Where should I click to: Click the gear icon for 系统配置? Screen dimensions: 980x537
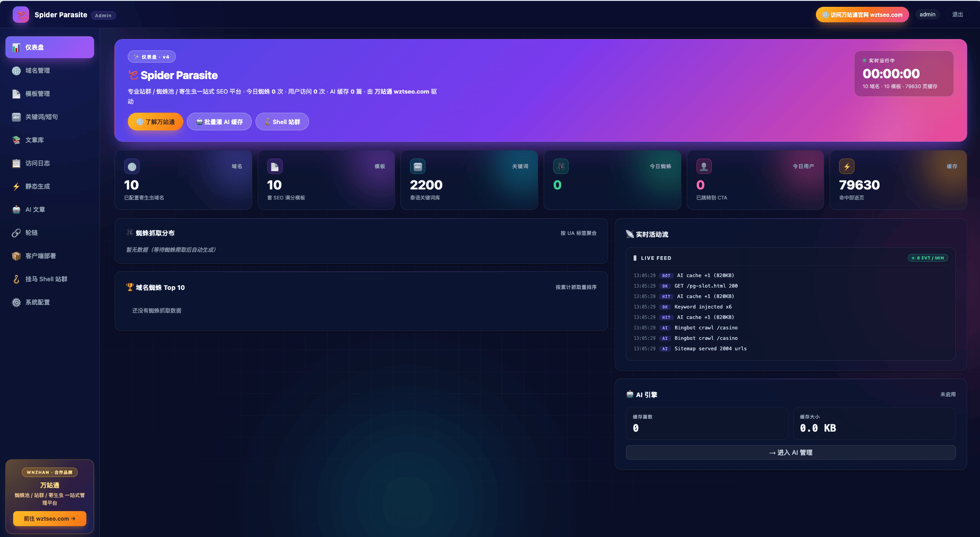click(16, 303)
